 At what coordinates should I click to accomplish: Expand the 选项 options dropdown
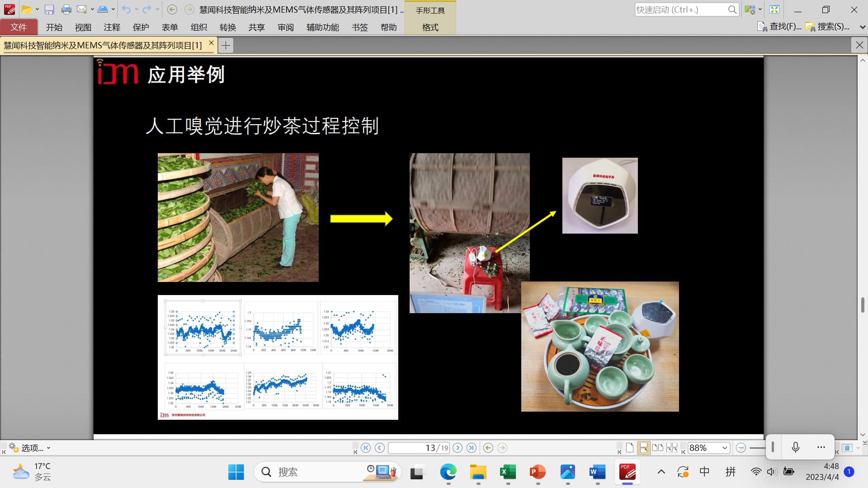(x=48, y=448)
